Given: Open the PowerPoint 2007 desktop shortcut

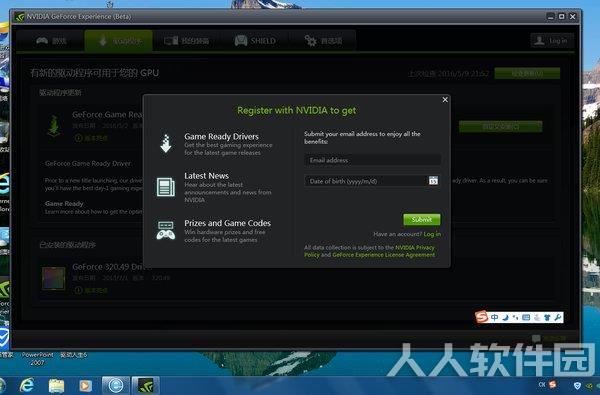Looking at the screenshot, I should 38,358.
